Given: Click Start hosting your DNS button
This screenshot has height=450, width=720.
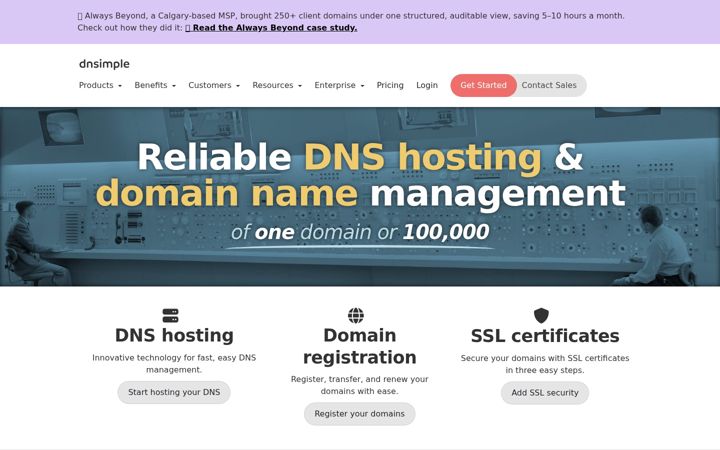Looking at the screenshot, I should [x=174, y=392].
